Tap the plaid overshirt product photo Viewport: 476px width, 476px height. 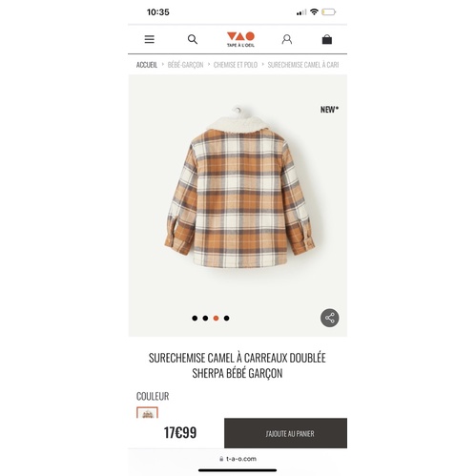click(239, 188)
